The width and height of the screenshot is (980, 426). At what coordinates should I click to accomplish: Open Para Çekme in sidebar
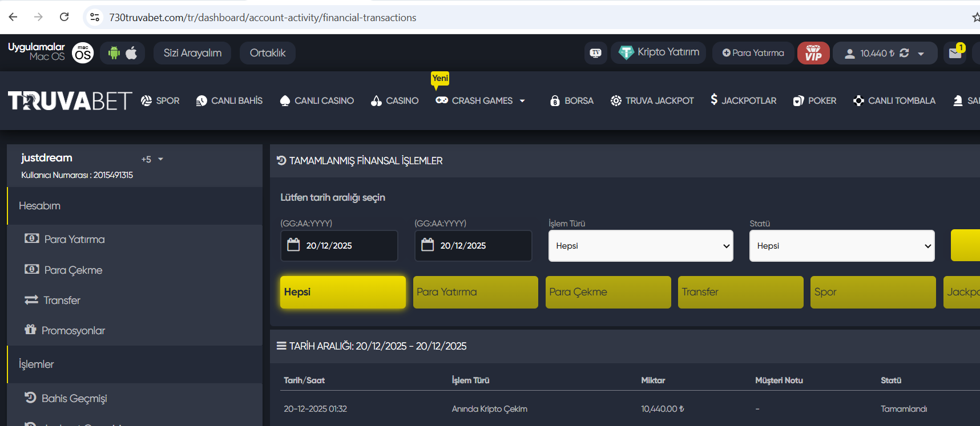click(63, 270)
